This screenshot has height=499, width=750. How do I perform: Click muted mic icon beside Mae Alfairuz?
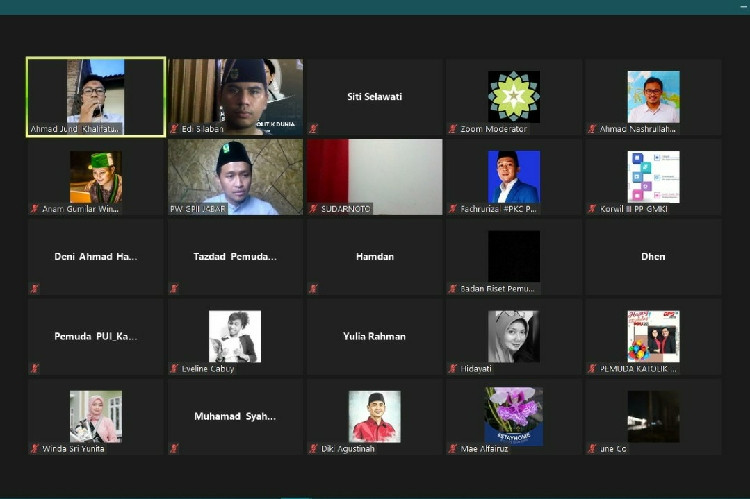pyautogui.click(x=453, y=449)
